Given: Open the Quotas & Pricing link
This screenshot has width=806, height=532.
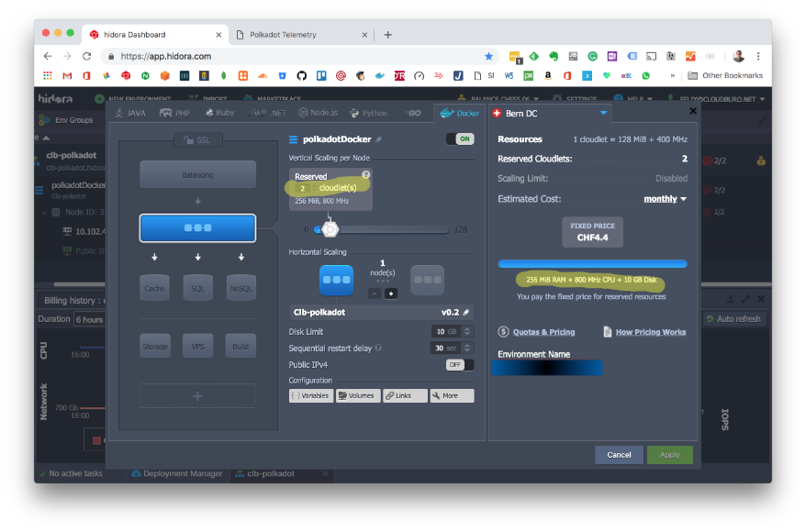Looking at the screenshot, I should coord(543,332).
